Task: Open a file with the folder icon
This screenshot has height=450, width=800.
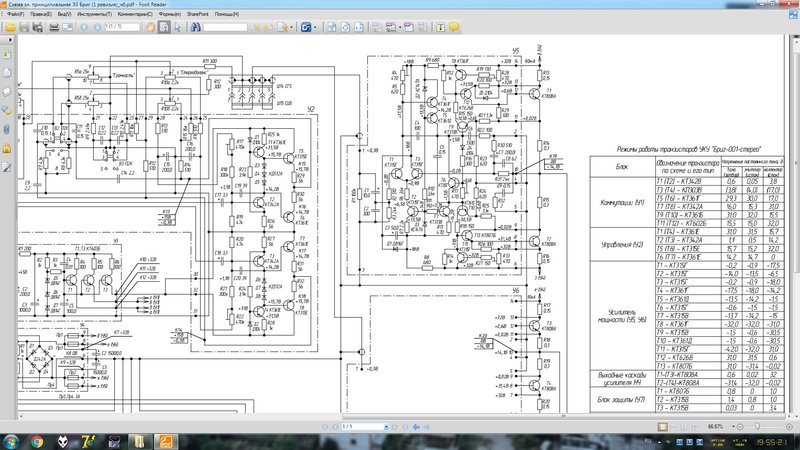Action: (10, 27)
